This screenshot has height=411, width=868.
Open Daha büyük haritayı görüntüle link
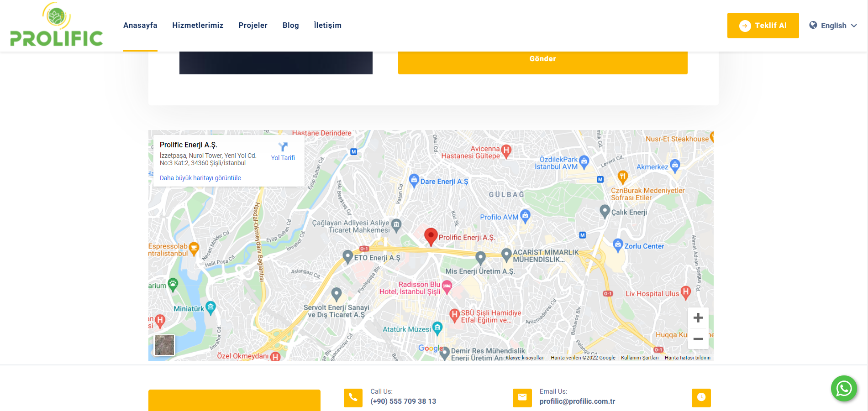point(200,178)
